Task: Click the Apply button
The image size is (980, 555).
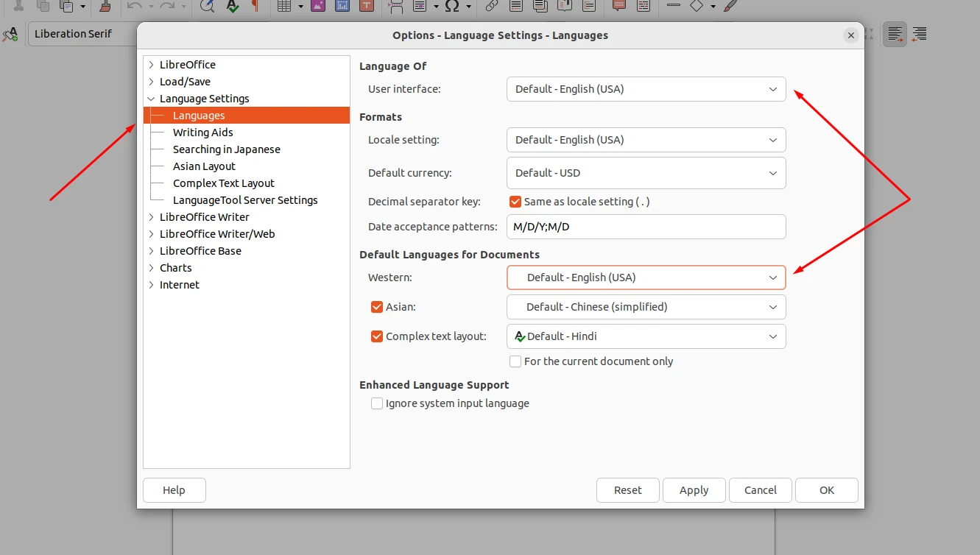Action: pos(694,490)
